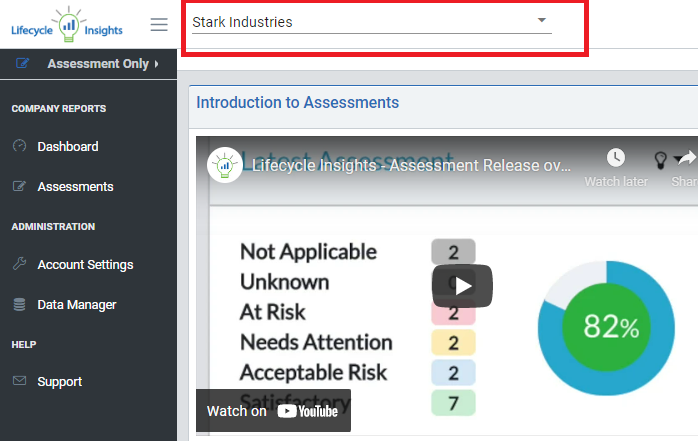Click HELP section label

24,344
